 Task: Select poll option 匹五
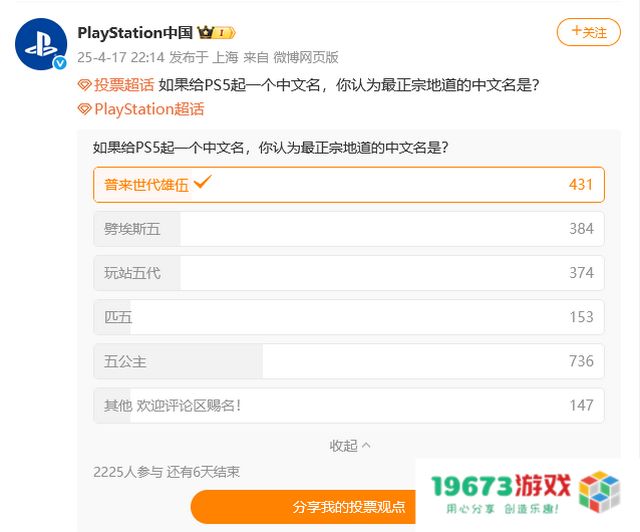coord(349,317)
